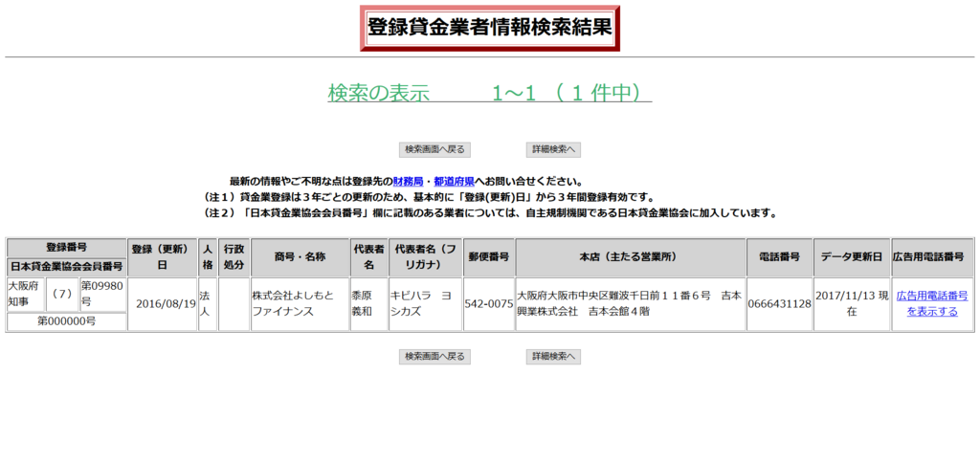The height and width of the screenshot is (463, 980).
Task: Click the 人格 column header
Action: pyautogui.click(x=208, y=257)
